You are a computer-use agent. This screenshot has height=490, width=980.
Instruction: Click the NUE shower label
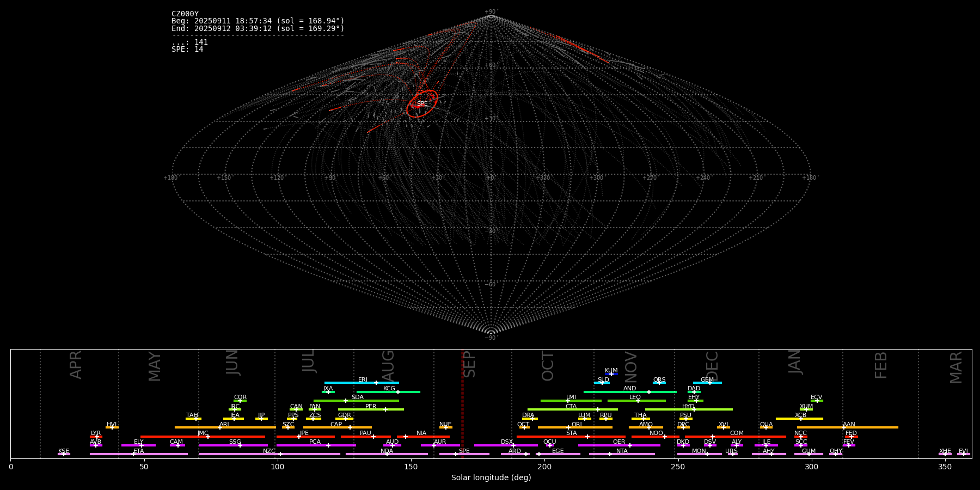click(445, 424)
